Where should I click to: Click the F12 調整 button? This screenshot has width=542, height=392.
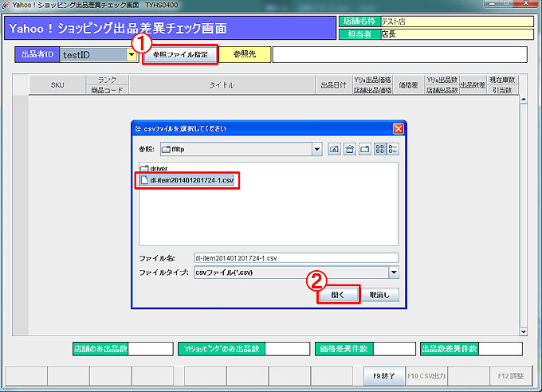pyautogui.click(x=511, y=376)
